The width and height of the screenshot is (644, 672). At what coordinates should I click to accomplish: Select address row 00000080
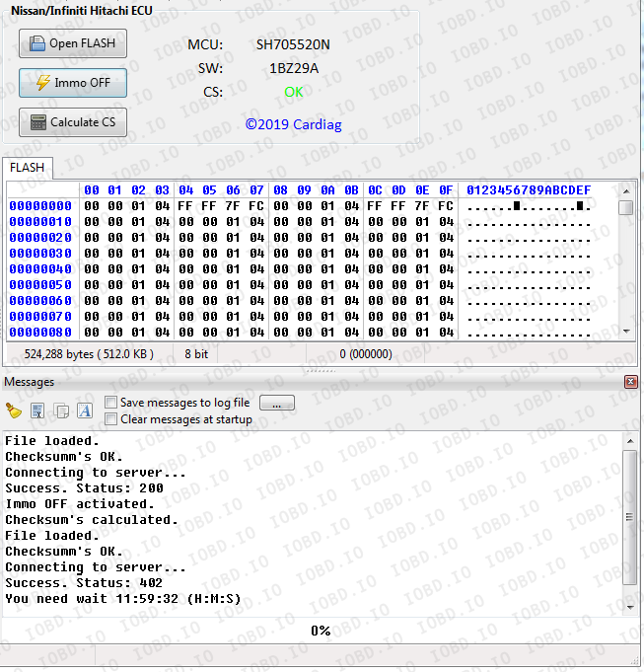[x=40, y=333]
